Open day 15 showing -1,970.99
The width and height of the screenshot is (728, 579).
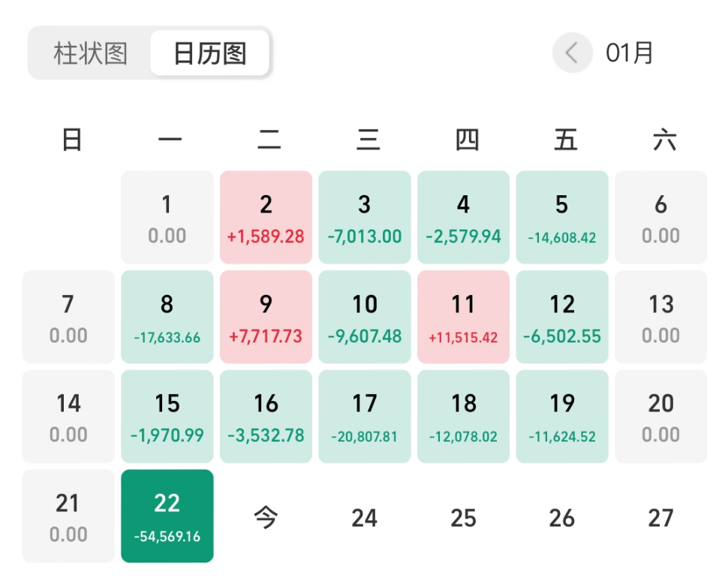(x=167, y=416)
